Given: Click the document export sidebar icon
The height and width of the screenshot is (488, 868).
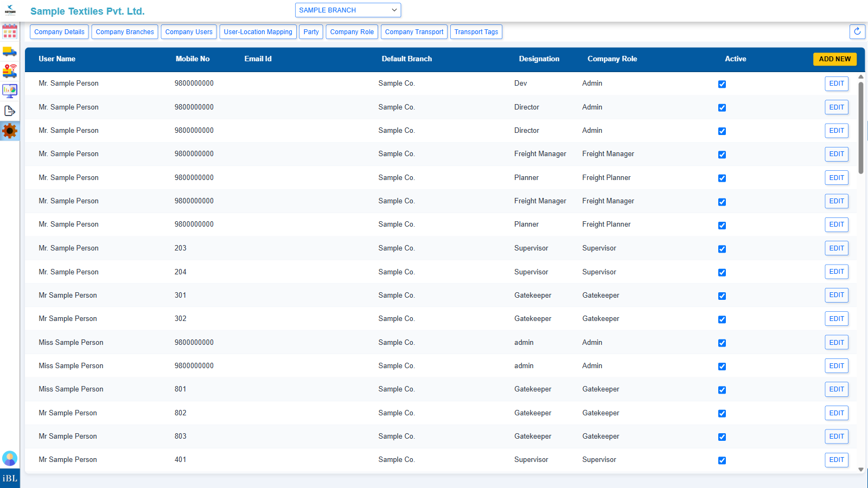Looking at the screenshot, I should 10,111.
